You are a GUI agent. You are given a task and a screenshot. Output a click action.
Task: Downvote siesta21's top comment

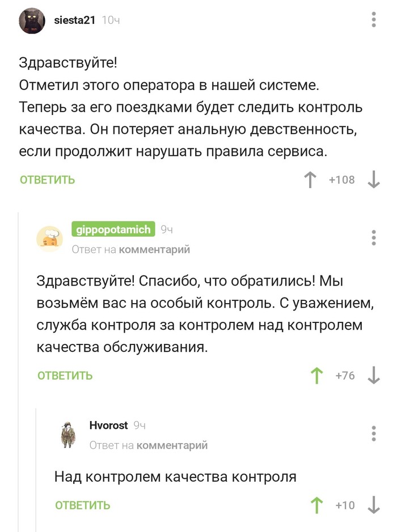(x=373, y=179)
